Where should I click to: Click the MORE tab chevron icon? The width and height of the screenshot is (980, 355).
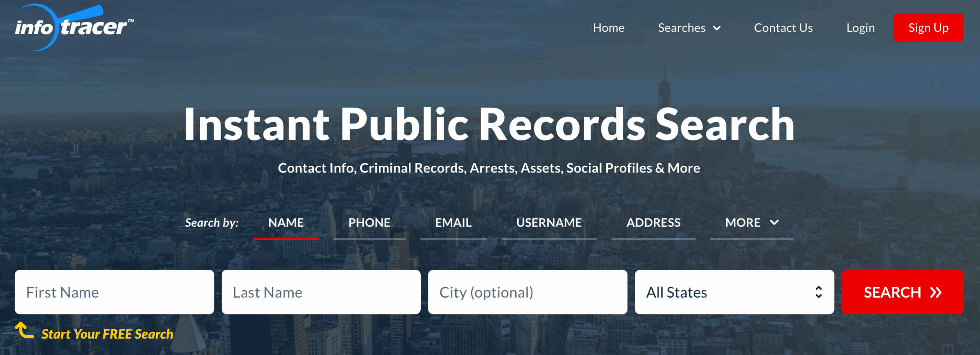(774, 222)
